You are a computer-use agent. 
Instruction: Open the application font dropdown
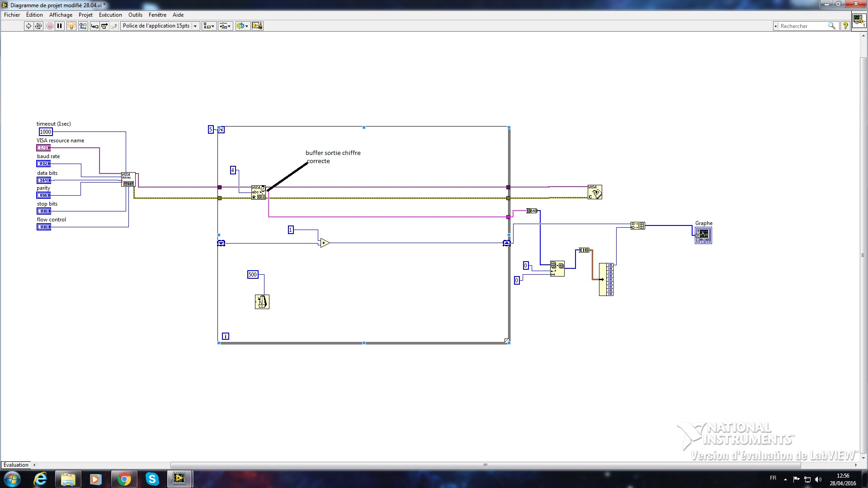tap(195, 26)
